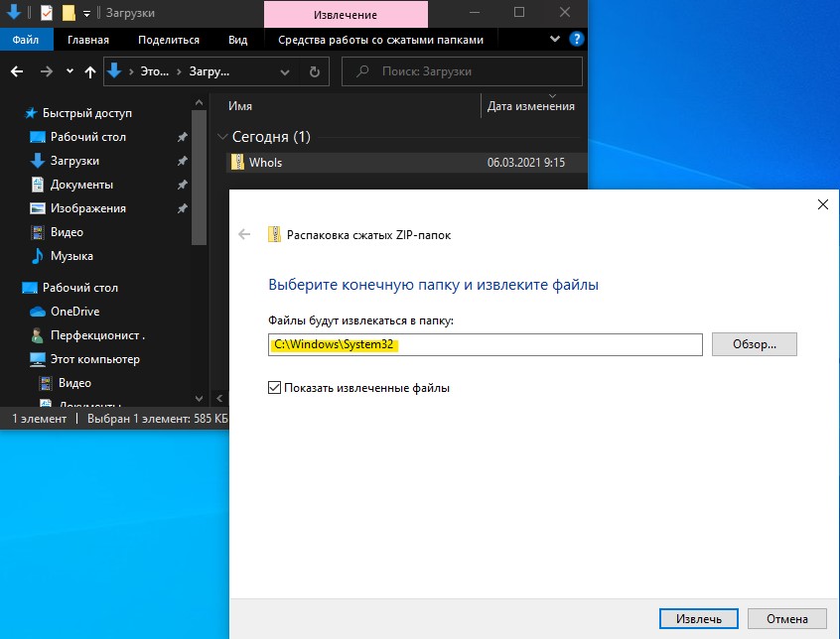The width and height of the screenshot is (840, 639).
Task: Open the Файл menu in Explorer
Action: (26, 40)
